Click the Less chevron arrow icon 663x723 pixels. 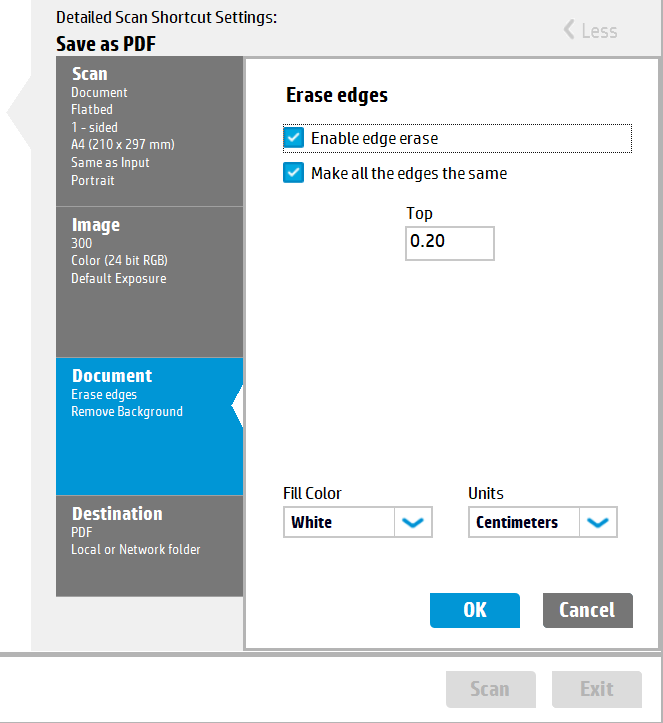tap(569, 30)
